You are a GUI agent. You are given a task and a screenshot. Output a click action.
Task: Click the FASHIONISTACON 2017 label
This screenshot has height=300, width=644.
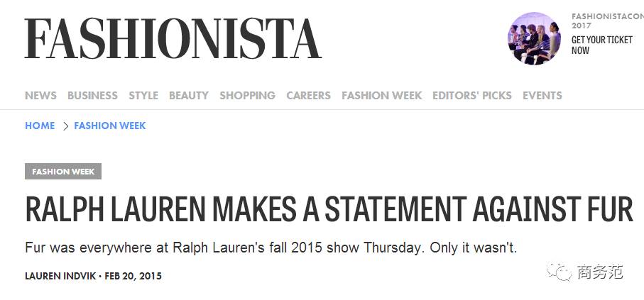tap(608, 21)
